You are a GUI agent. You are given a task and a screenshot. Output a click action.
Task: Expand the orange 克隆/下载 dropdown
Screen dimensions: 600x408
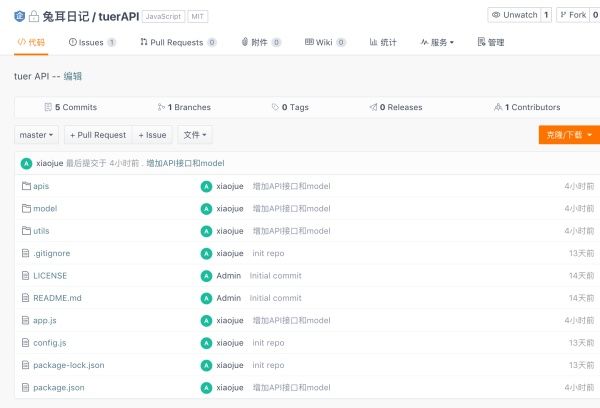click(569, 135)
